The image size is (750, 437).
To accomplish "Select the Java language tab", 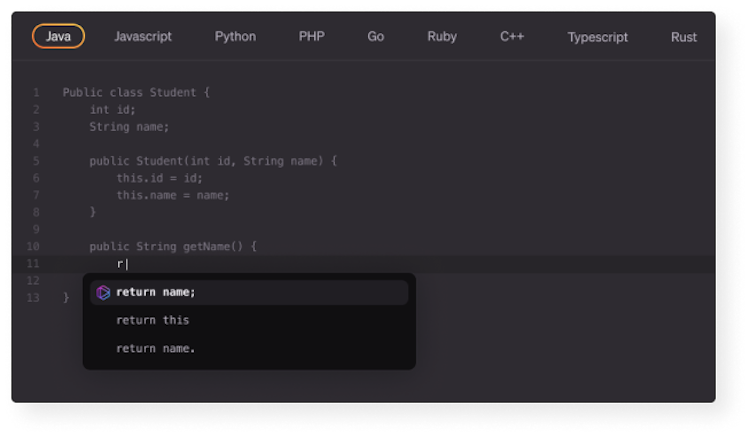I will (58, 36).
